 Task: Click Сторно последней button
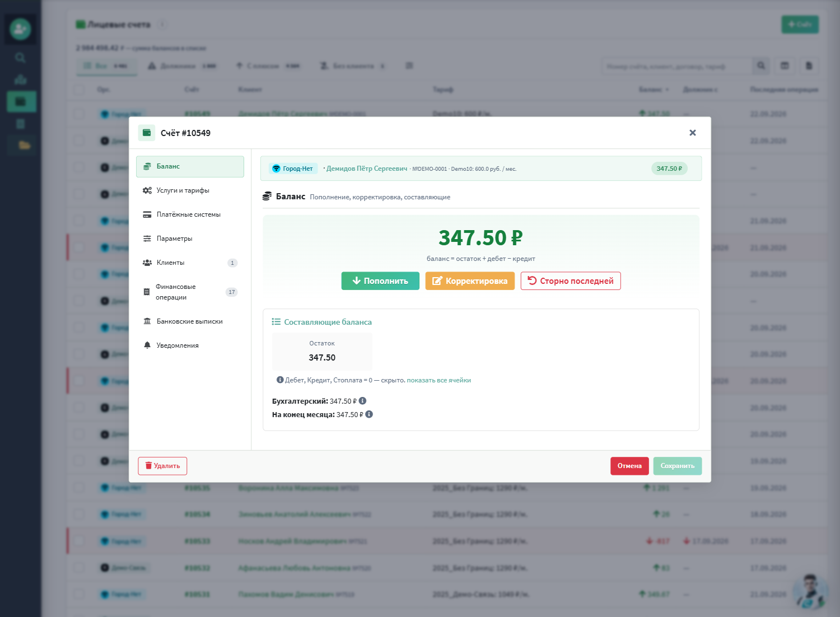coord(571,281)
